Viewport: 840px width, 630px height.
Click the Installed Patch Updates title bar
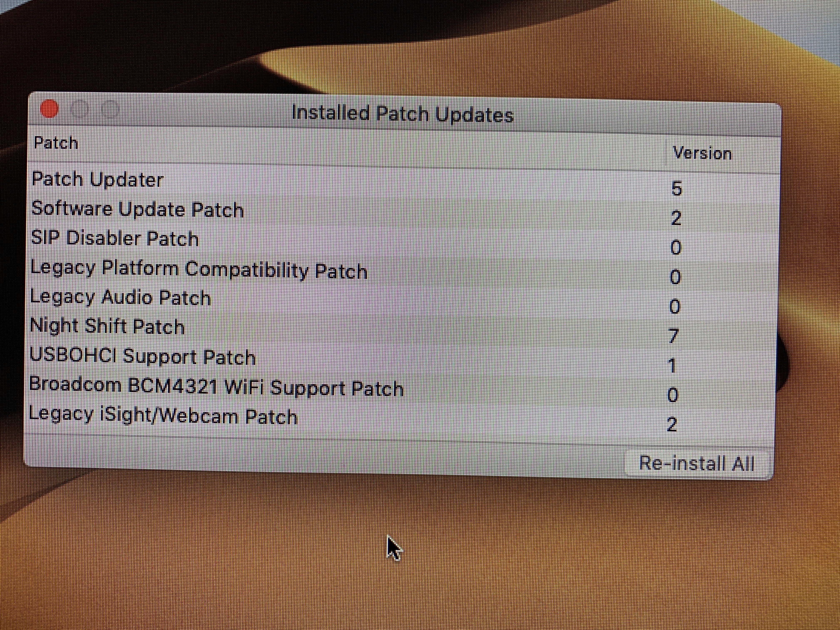coord(402,114)
